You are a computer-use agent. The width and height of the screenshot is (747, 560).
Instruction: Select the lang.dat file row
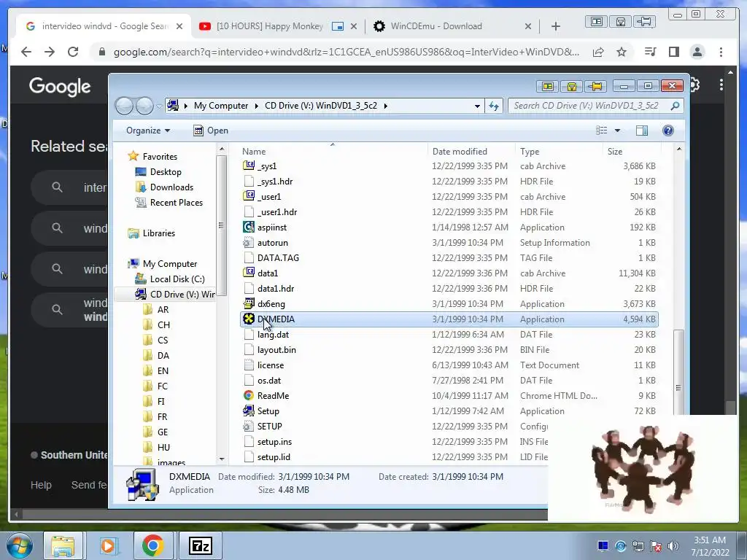[x=449, y=334]
